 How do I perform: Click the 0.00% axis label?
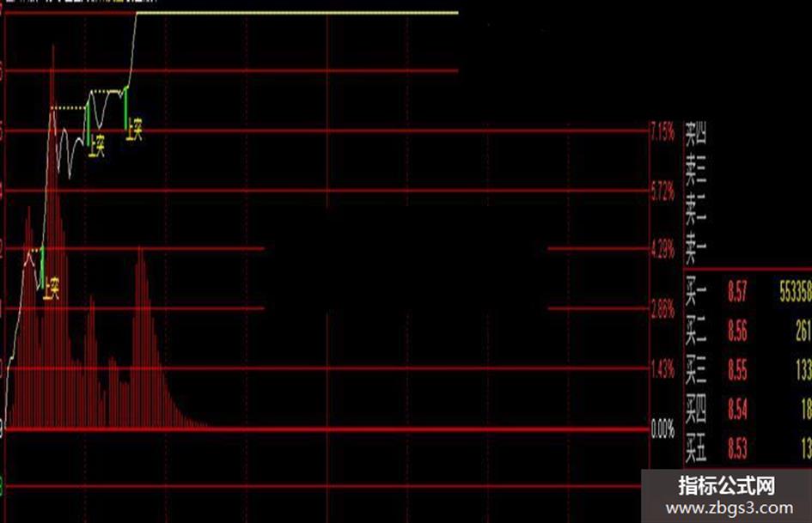[662, 429]
